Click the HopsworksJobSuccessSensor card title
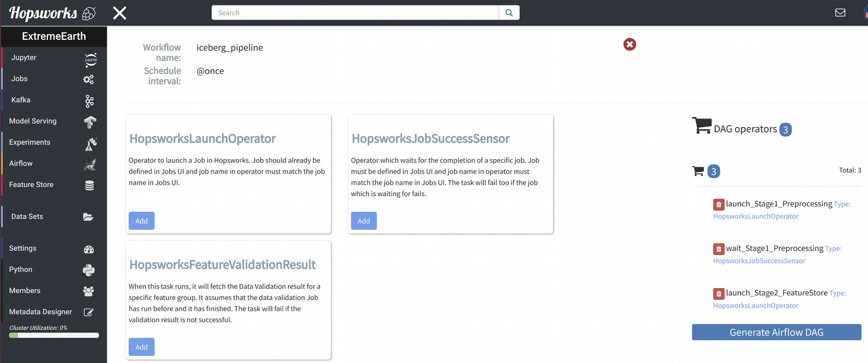Screen dimensions: 868x363 click(x=431, y=139)
